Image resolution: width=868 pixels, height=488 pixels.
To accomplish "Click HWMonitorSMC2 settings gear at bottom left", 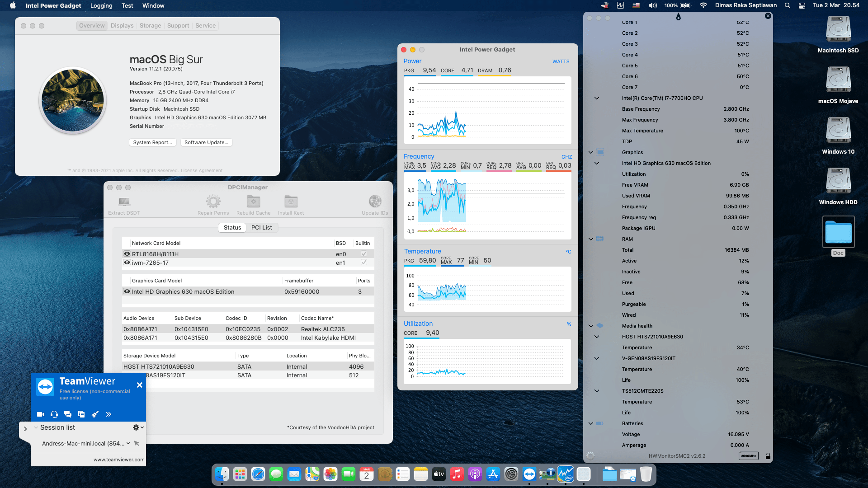I will click(590, 455).
